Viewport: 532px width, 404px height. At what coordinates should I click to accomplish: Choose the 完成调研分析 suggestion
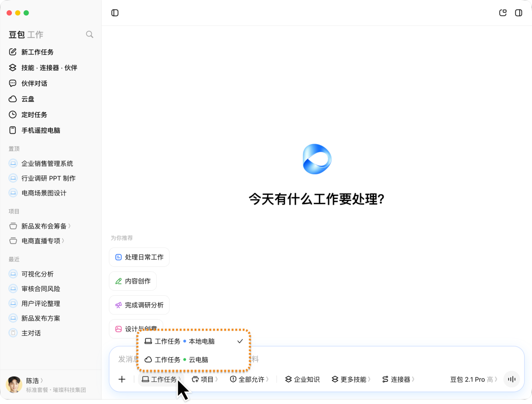(139, 305)
